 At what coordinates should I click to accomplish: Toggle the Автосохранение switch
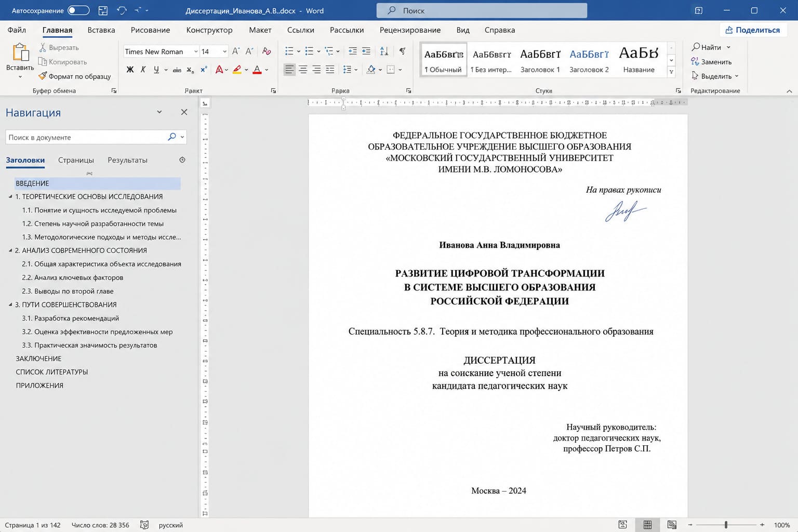78,10
